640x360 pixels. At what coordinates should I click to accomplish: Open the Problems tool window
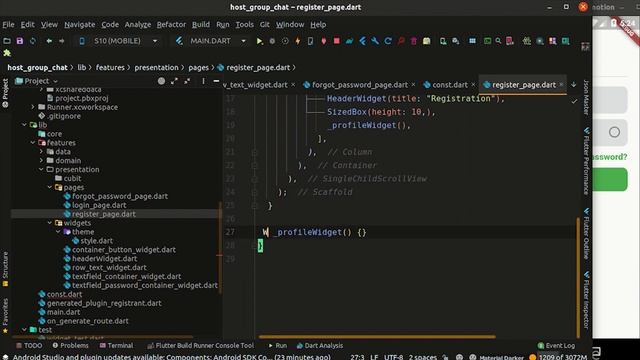pyautogui.click(x=70, y=345)
